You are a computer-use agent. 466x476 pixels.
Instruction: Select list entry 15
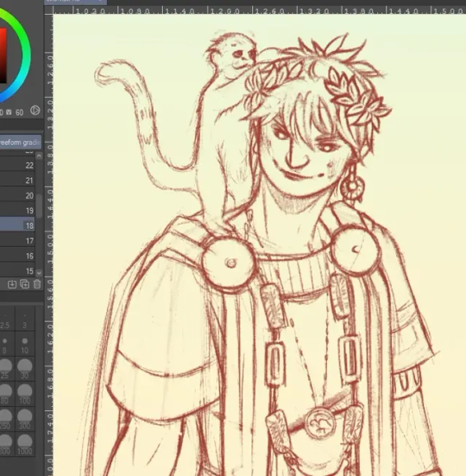[x=17, y=270]
